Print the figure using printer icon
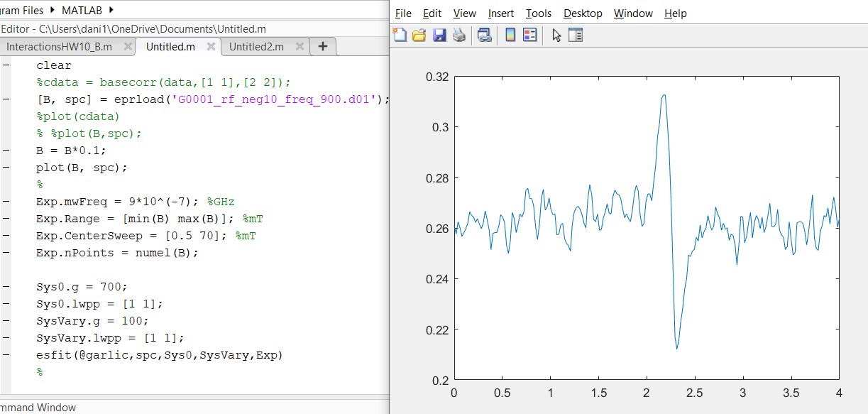The image size is (868, 414). coord(459,35)
